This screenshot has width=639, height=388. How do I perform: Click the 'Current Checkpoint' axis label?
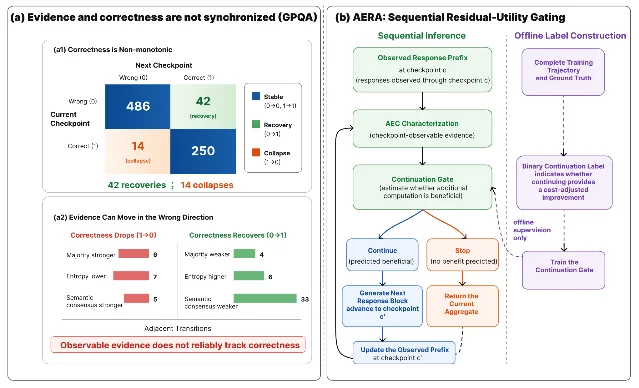(x=70, y=119)
